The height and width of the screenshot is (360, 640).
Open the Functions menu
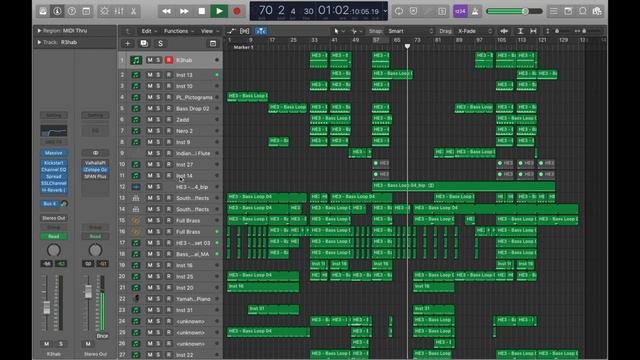(x=178, y=31)
